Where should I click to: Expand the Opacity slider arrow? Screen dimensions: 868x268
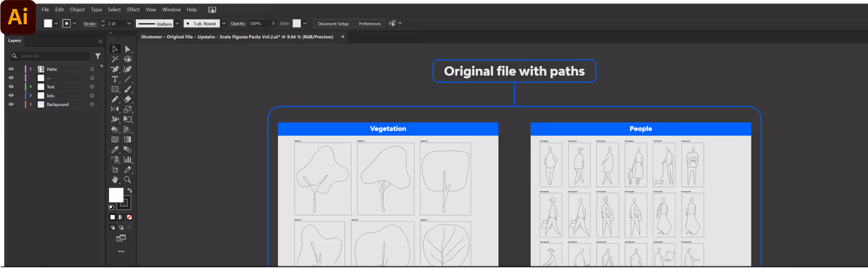[274, 23]
